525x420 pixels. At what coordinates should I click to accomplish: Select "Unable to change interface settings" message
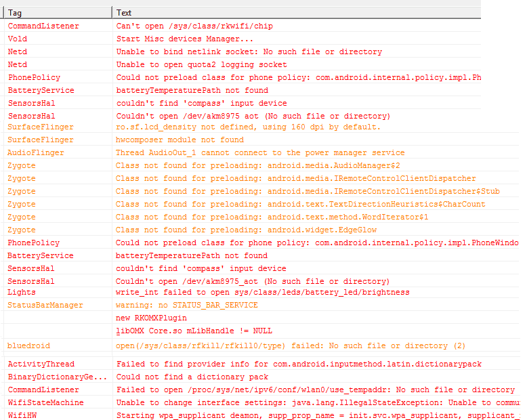coord(318,402)
